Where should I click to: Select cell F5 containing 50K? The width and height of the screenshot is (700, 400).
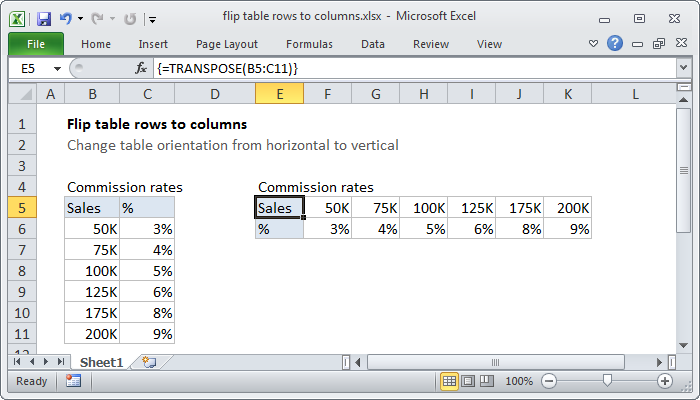327,208
